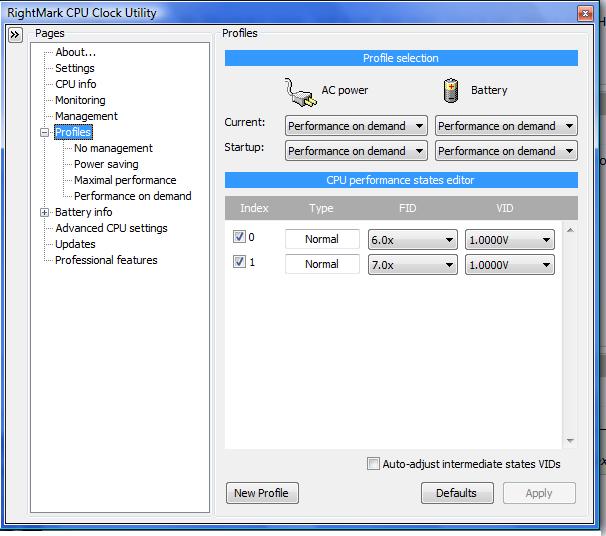Select Maximal performance profile page
This screenshot has height=536, width=606.
pyautogui.click(x=125, y=180)
